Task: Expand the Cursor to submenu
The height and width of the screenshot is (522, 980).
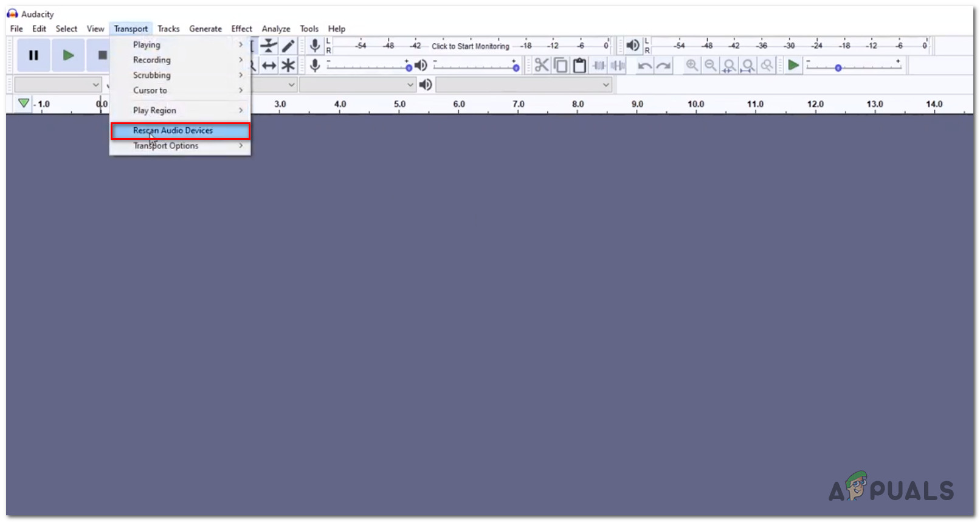Action: pos(180,90)
